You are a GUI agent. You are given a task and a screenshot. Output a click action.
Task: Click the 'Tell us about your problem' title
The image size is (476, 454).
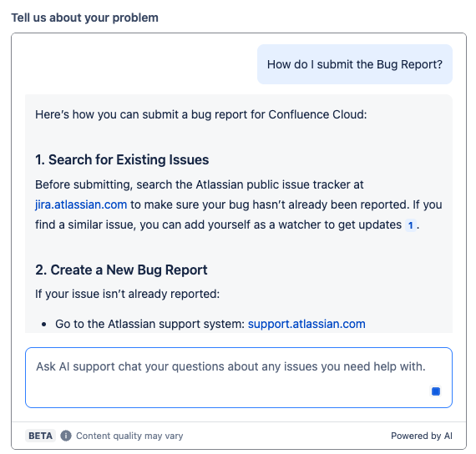(84, 18)
